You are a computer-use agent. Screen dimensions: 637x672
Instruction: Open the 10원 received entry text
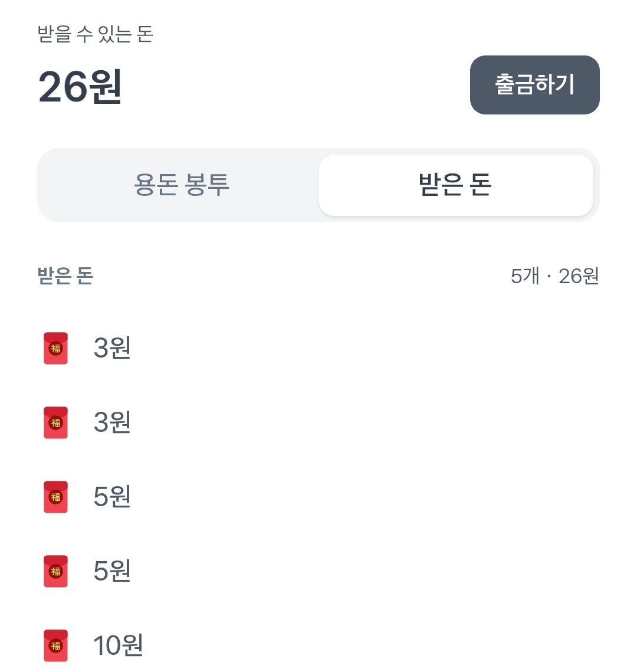pos(119,645)
